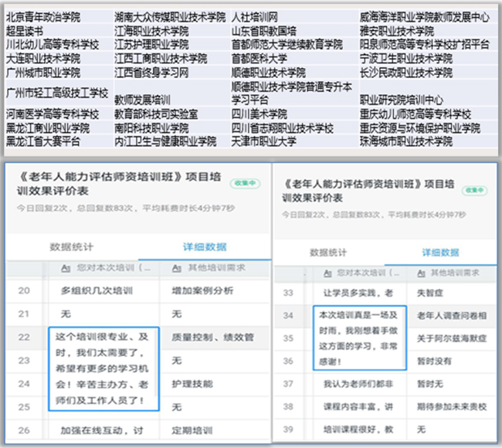This screenshot has width=502, height=448.
Task: Click 黑龙江省大赛平台 entry
Action: coord(43,141)
